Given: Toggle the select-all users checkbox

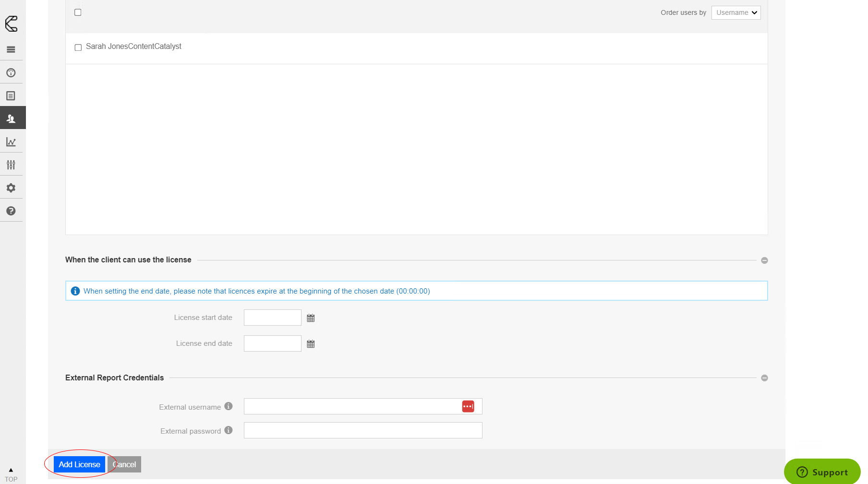Looking at the screenshot, I should [x=78, y=12].
